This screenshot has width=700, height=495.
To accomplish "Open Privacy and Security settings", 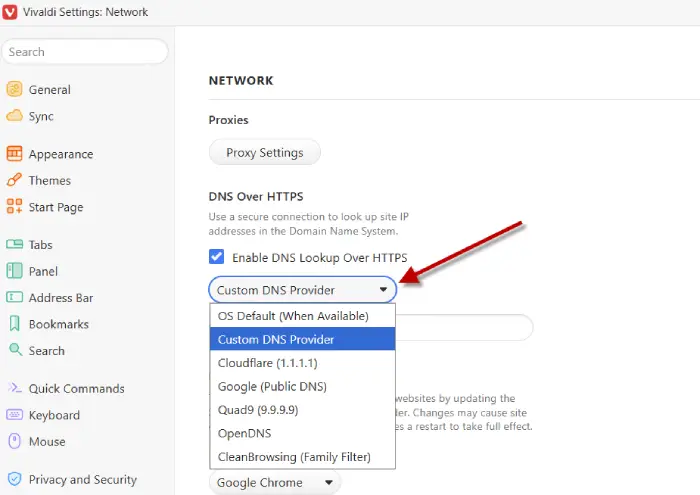I will tap(83, 479).
